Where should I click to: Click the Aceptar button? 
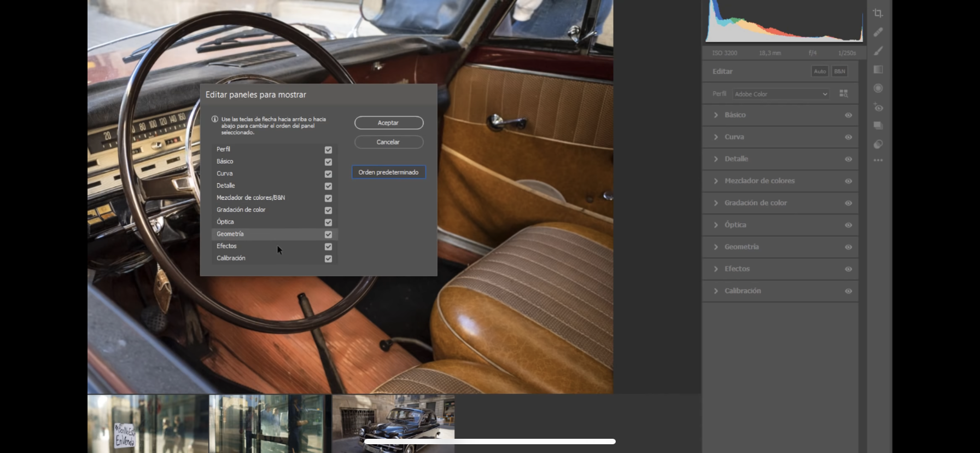coord(388,123)
